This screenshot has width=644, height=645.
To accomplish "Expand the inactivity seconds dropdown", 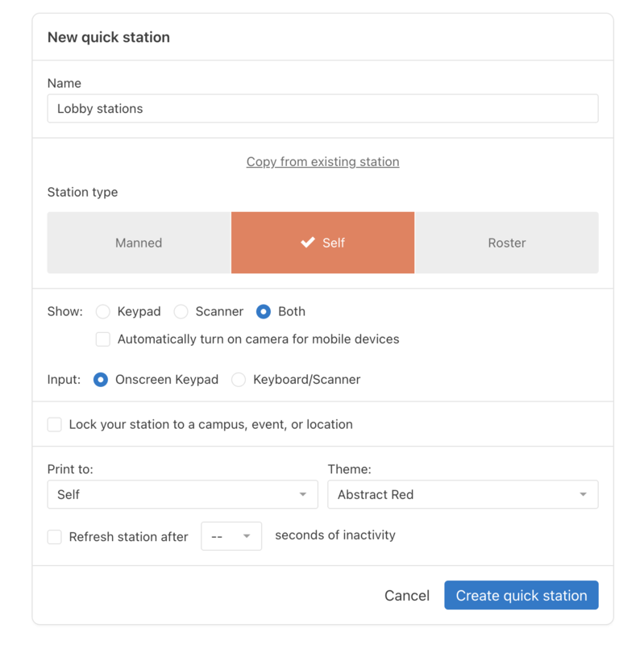I will [231, 536].
